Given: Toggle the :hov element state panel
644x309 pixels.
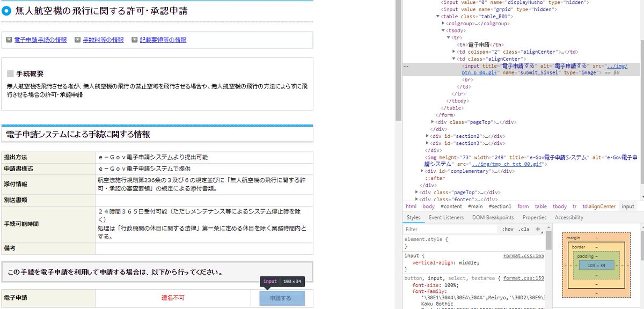Looking at the screenshot, I should pyautogui.click(x=508, y=229).
